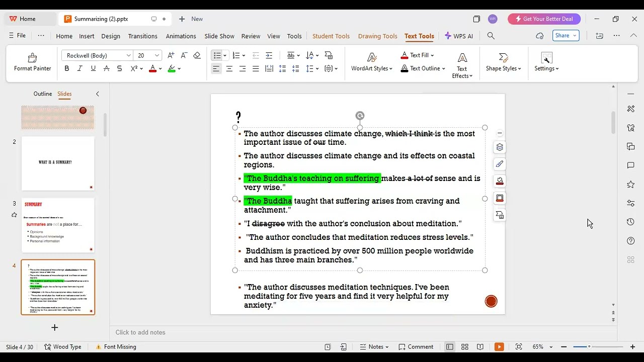
Task: Toggle Italic formatting
Action: point(79,68)
